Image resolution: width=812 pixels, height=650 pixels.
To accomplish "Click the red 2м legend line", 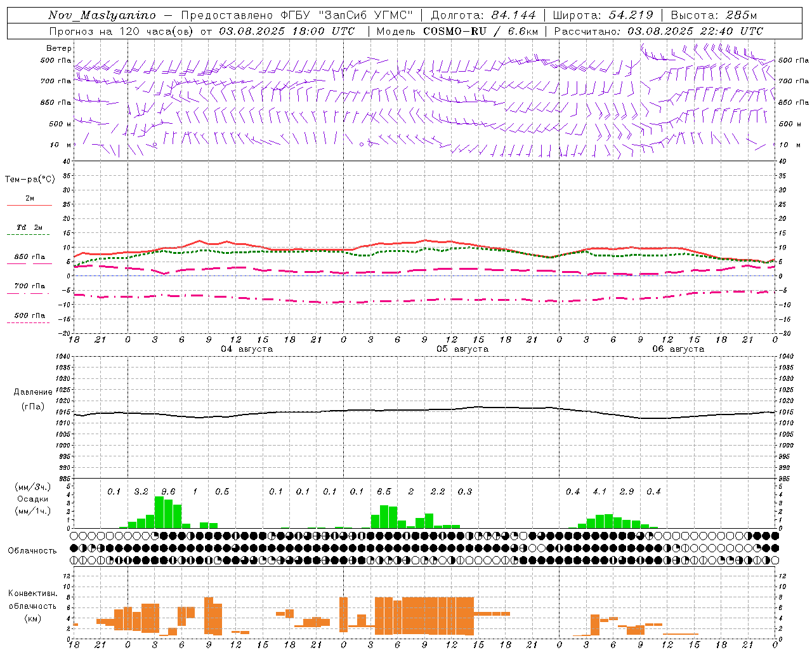I will (29, 205).
